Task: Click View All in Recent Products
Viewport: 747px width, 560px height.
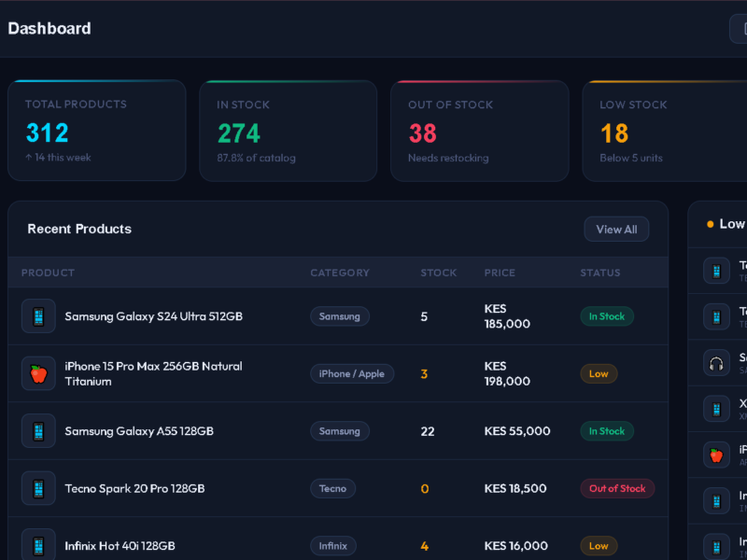Action: 616,230
